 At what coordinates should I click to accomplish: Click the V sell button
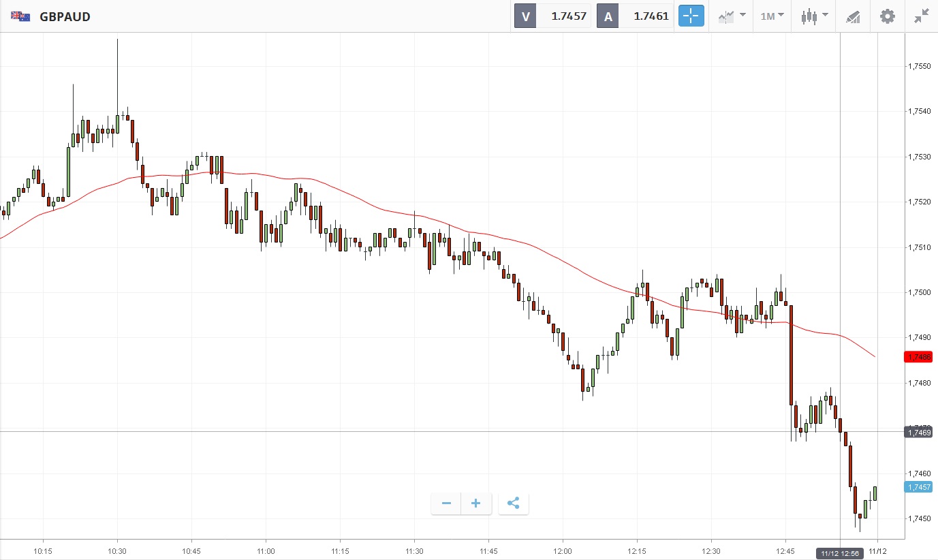[525, 16]
